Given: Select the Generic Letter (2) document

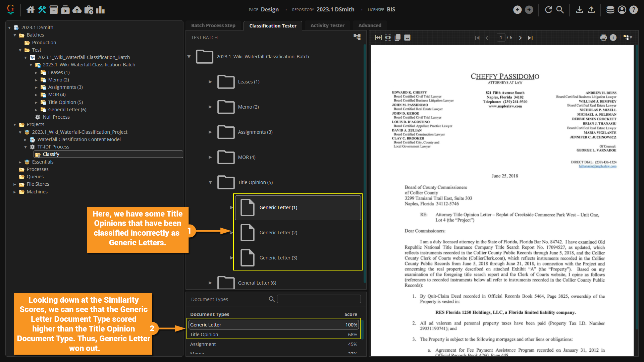Looking at the screenshot, I should (x=278, y=233).
